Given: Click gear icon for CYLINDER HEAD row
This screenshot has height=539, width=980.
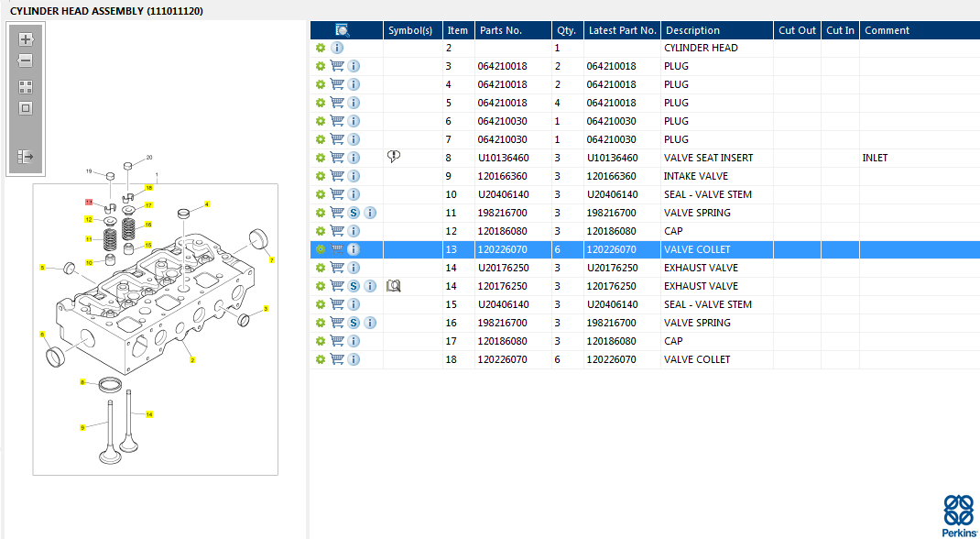Looking at the screenshot, I should tap(320, 48).
